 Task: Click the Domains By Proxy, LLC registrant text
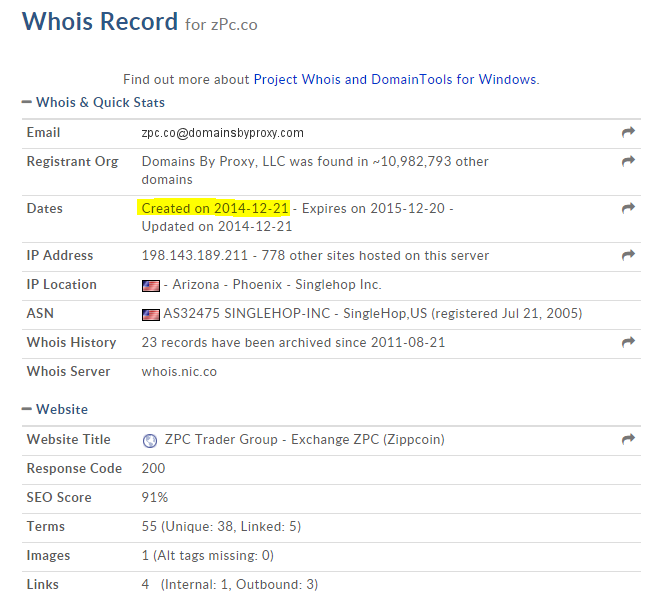213,161
